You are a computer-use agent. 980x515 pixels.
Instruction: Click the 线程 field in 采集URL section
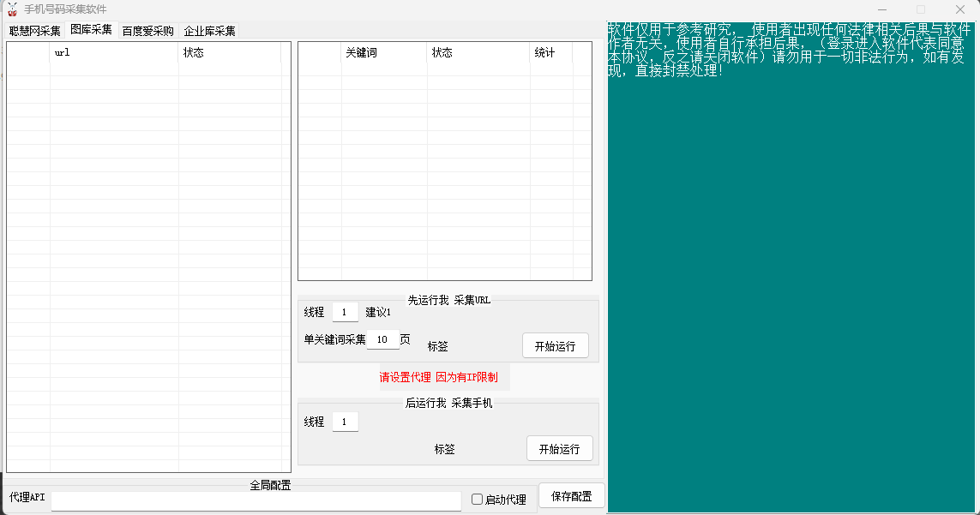pyautogui.click(x=345, y=313)
